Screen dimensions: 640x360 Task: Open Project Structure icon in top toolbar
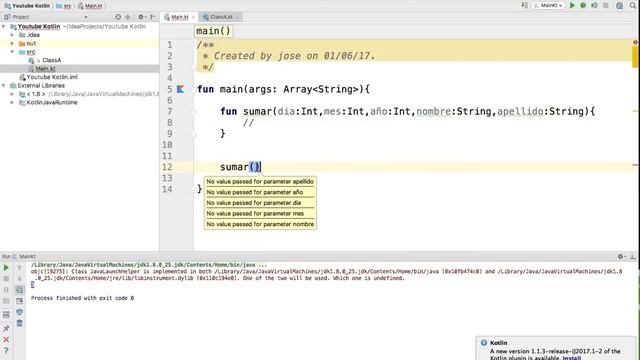click(620, 5)
